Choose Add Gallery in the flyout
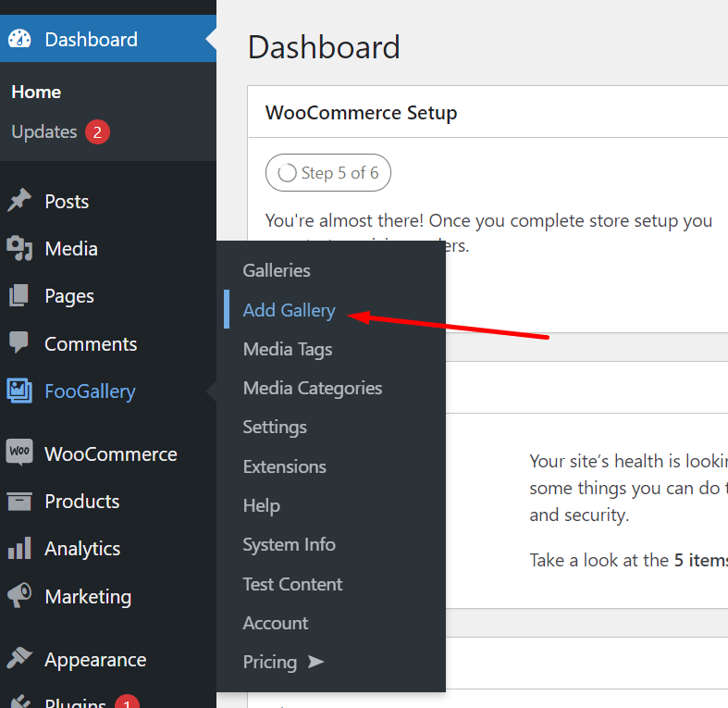This screenshot has height=708, width=728. 289,310
